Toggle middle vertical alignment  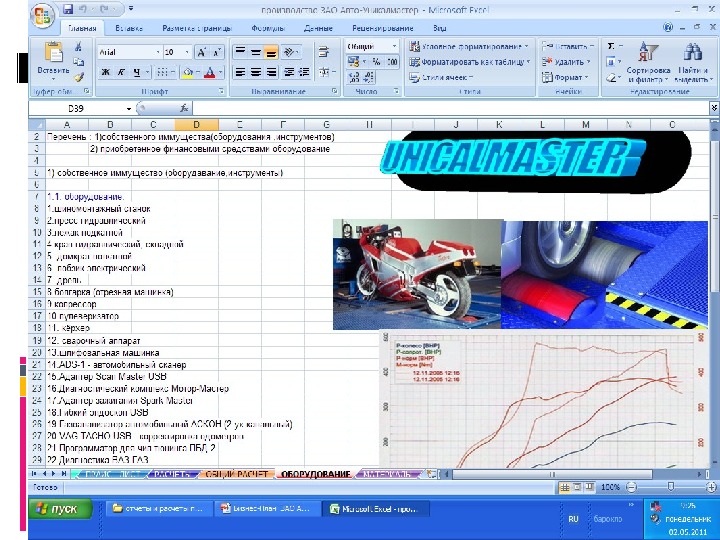[x=255, y=52]
